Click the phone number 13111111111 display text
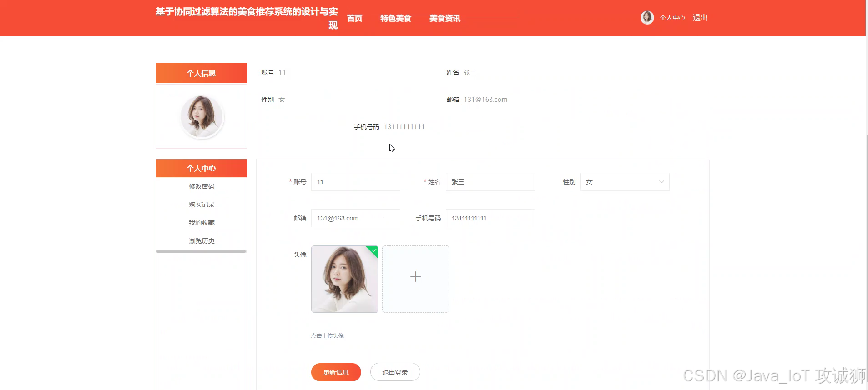 click(404, 127)
